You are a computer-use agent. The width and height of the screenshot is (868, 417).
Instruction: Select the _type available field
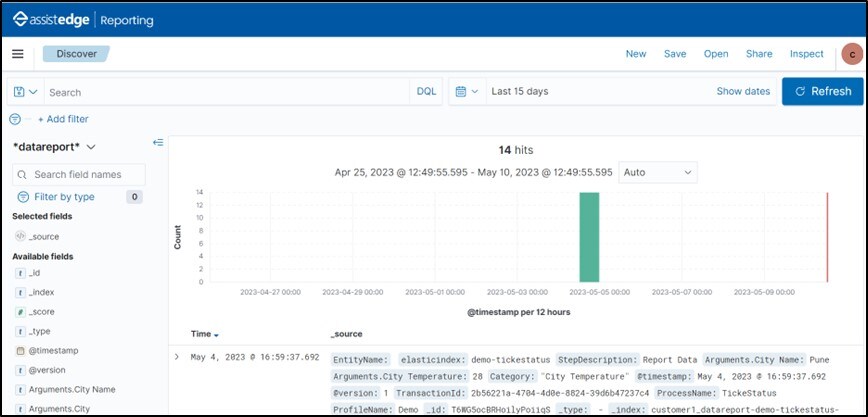point(39,331)
